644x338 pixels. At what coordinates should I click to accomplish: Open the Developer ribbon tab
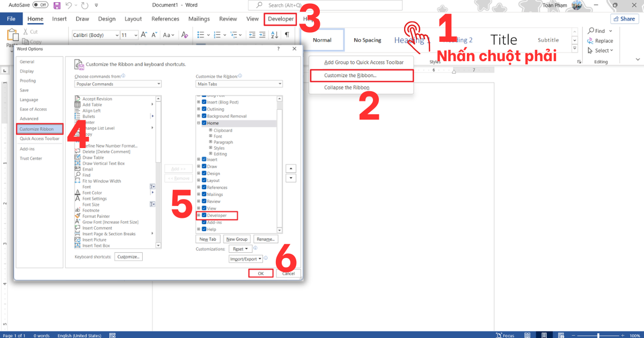(x=281, y=19)
